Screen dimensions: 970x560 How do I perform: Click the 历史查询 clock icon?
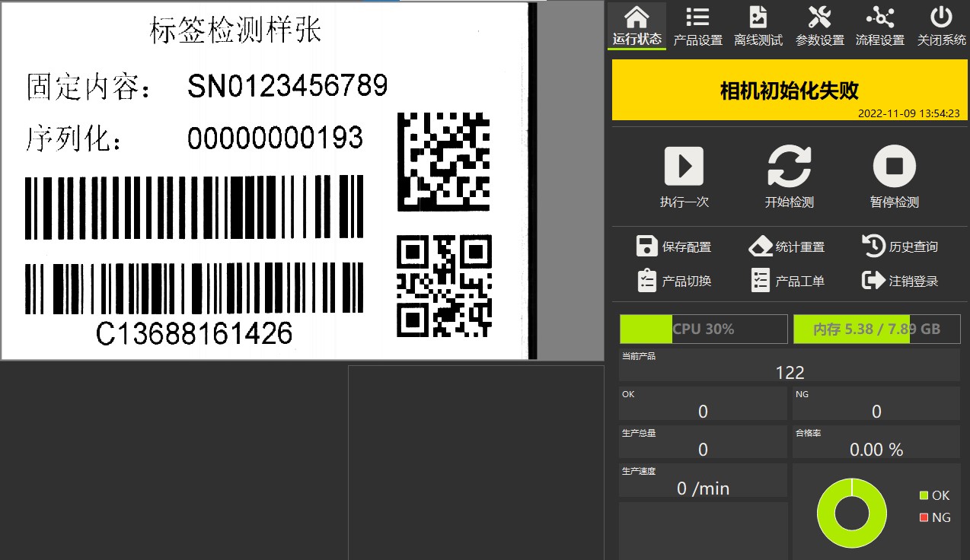coord(873,246)
